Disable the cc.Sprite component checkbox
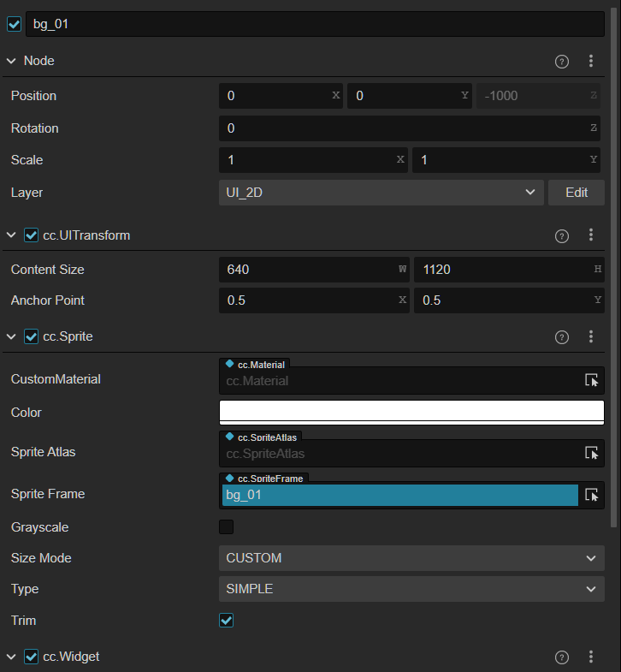Image resolution: width=621 pixels, height=672 pixels. [32, 337]
